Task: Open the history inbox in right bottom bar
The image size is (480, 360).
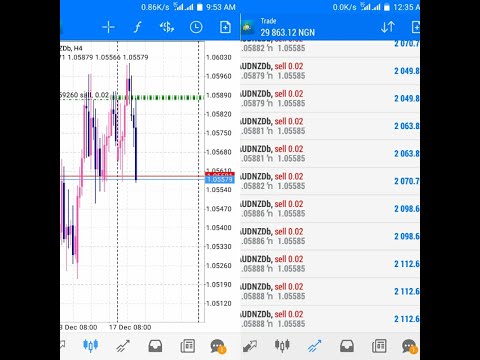Action: coord(347,346)
